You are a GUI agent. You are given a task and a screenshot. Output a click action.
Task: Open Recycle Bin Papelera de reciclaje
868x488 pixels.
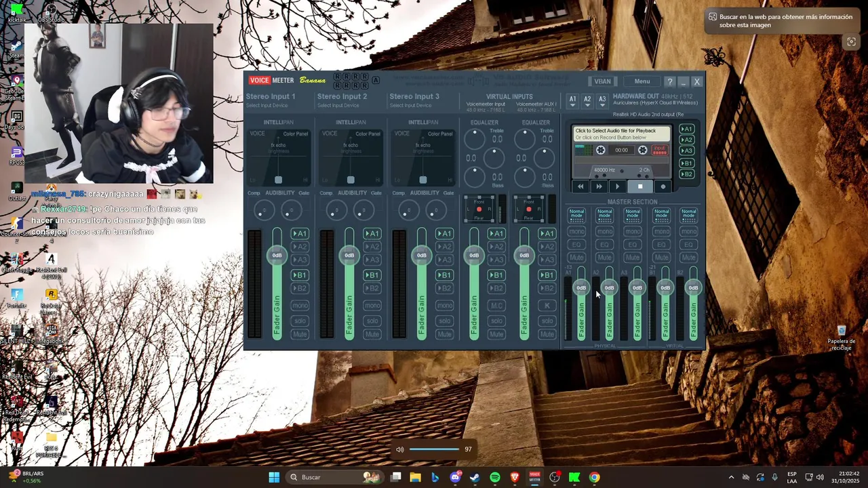tap(841, 338)
